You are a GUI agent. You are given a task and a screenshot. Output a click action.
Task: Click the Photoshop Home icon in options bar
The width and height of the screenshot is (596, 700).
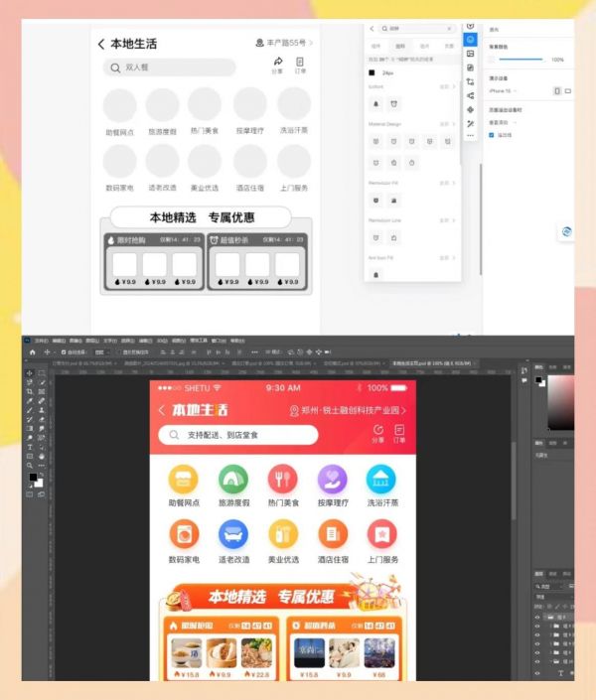pyautogui.click(x=32, y=352)
